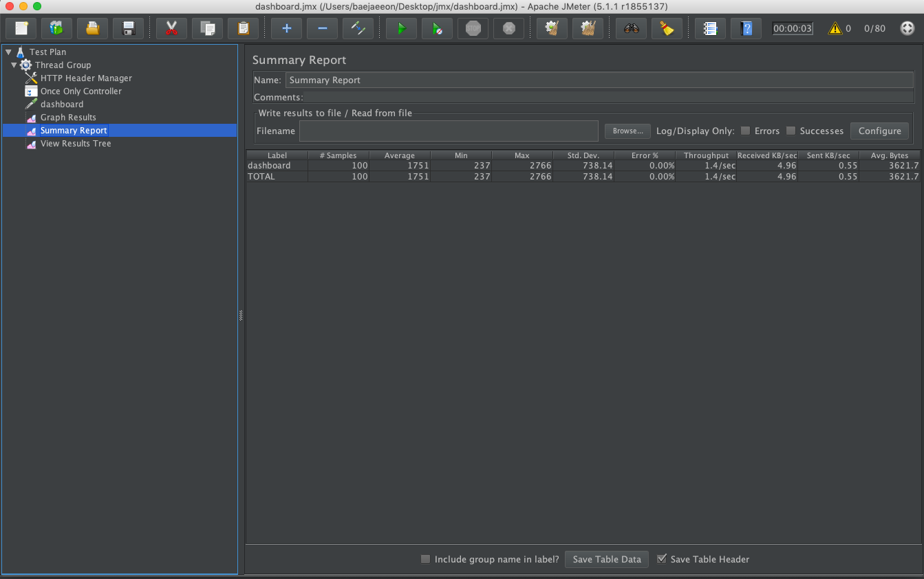Click the Open file folder icon

(x=92, y=28)
